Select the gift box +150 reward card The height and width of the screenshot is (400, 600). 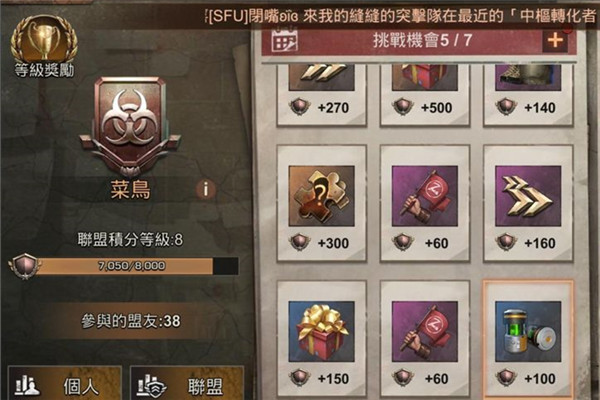[x=321, y=339]
